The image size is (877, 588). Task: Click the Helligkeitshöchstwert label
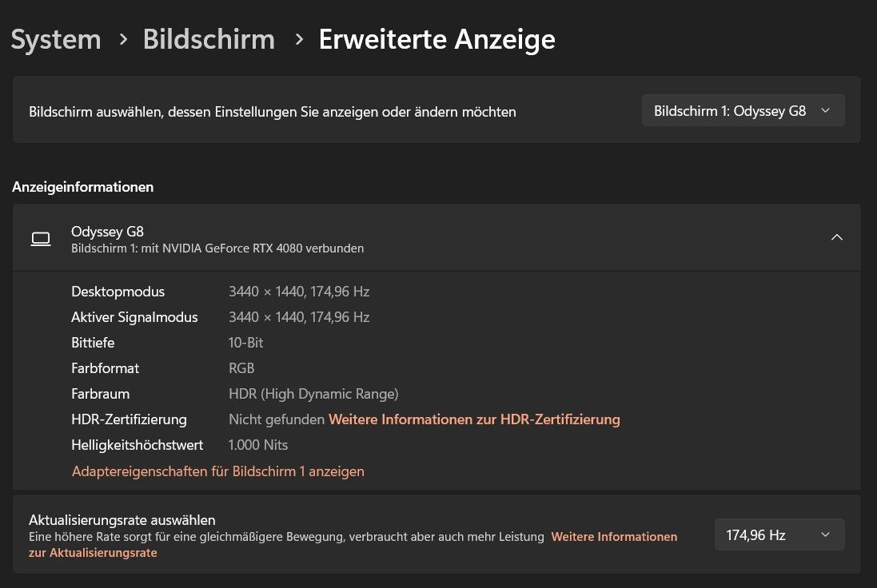137,445
